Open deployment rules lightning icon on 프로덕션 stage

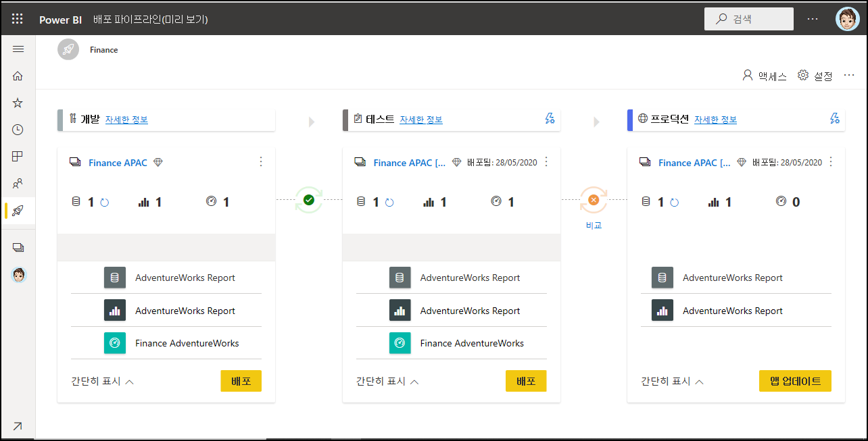click(x=835, y=119)
